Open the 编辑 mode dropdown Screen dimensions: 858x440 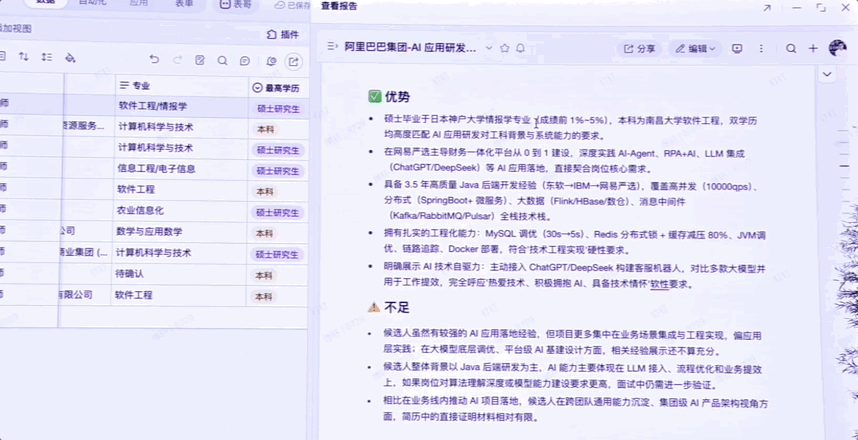click(695, 48)
